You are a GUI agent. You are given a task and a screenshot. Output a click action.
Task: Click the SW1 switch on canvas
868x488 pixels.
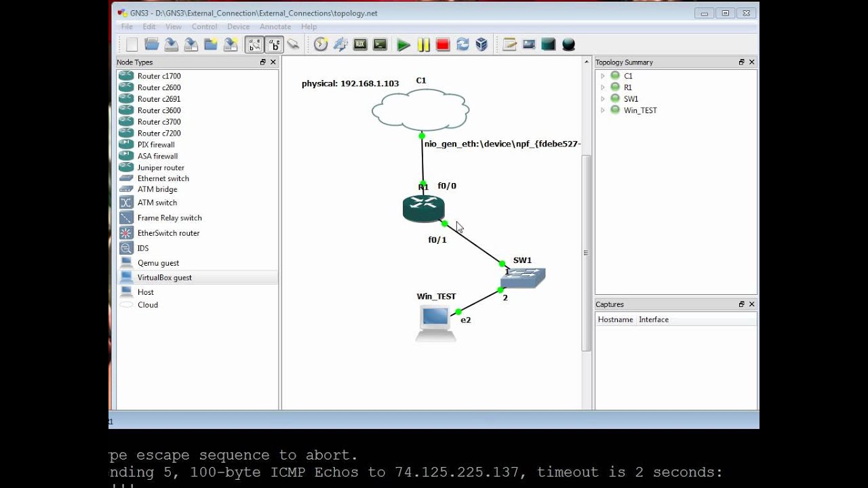[x=523, y=278]
